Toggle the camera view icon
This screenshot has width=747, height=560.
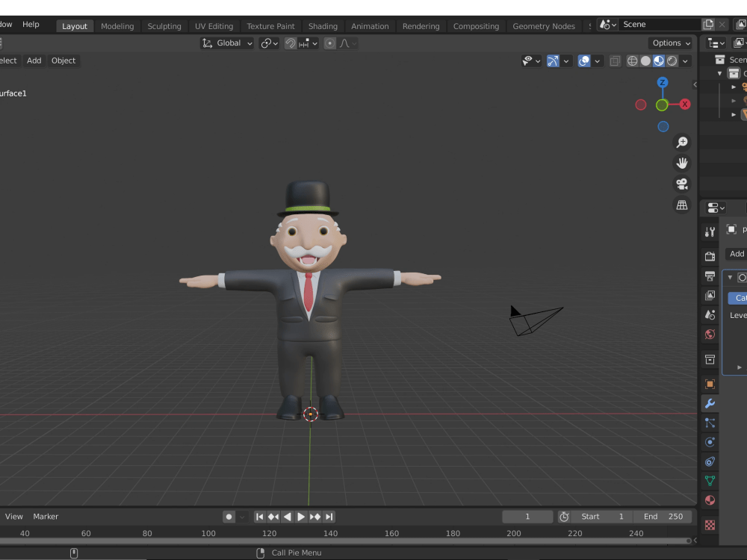point(682,184)
